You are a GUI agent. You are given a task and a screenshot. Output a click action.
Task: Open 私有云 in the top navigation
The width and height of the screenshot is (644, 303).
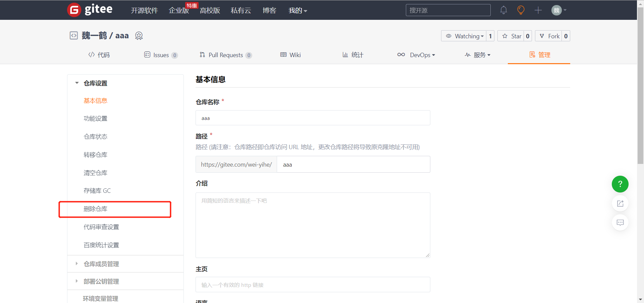click(x=241, y=10)
